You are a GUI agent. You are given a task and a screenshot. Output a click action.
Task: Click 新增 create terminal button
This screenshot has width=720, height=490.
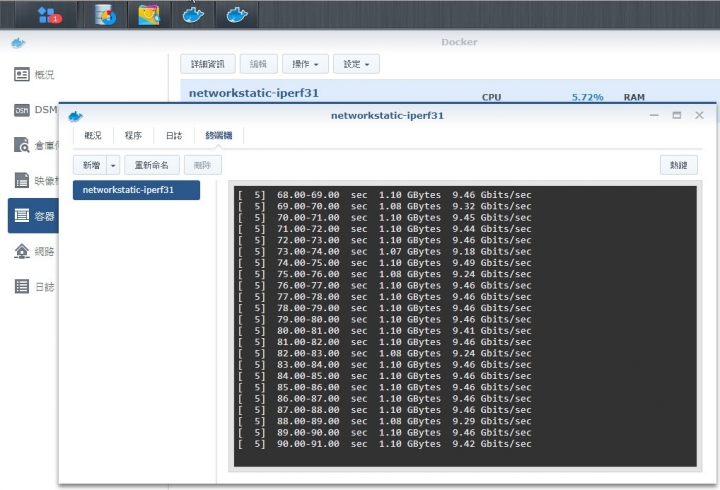click(90, 165)
